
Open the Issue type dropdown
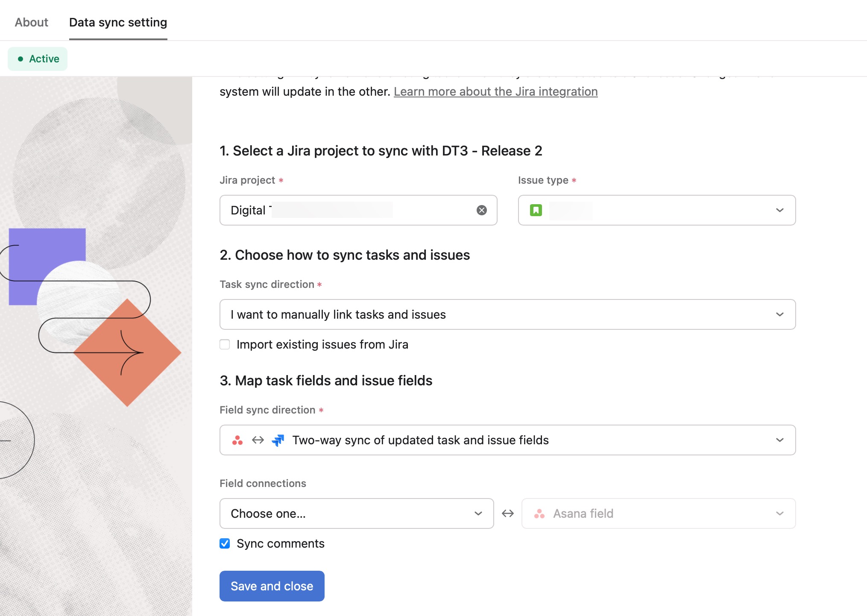pyautogui.click(x=657, y=210)
